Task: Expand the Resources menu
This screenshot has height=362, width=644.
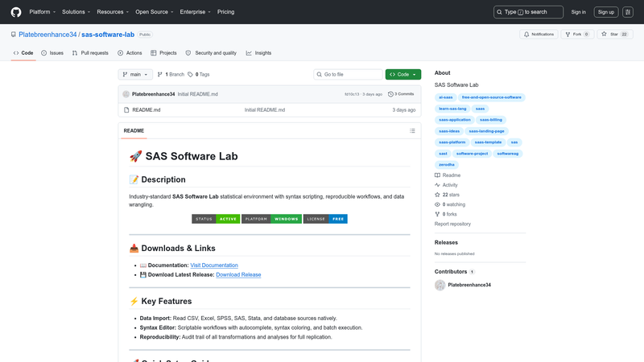Action: [113, 12]
